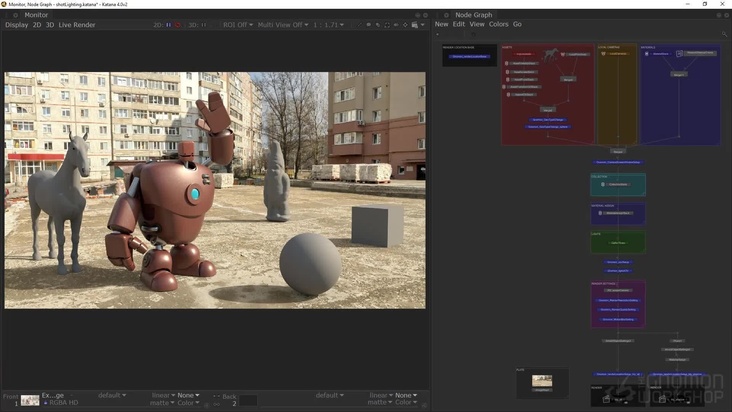Image resolution: width=732 pixels, height=412 pixels.
Task: Open the Live Render menu
Action: pyautogui.click(x=77, y=25)
